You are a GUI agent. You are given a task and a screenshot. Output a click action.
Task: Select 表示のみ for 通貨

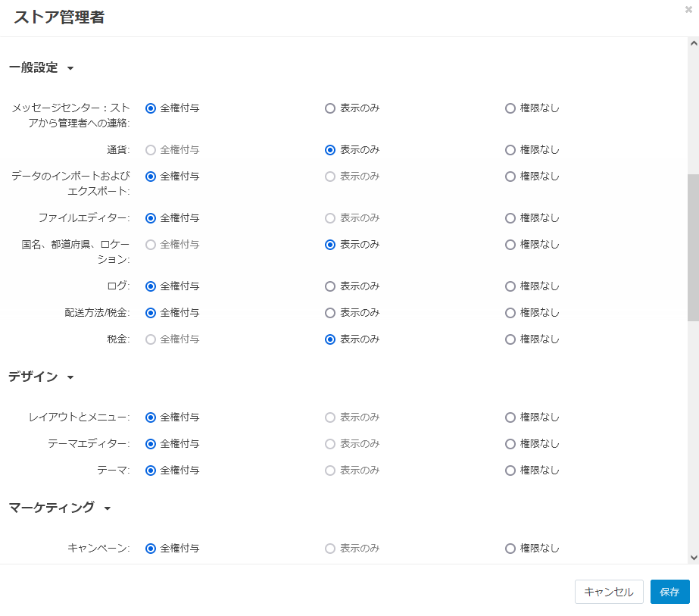click(330, 150)
